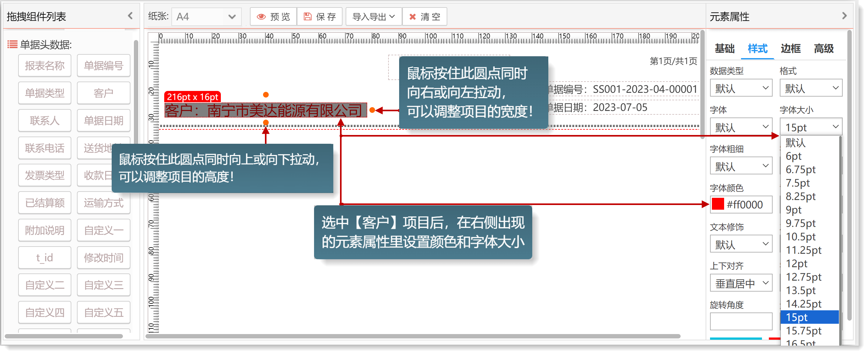
Task: Expand the 导入导出 dropdown menu
Action: [373, 17]
